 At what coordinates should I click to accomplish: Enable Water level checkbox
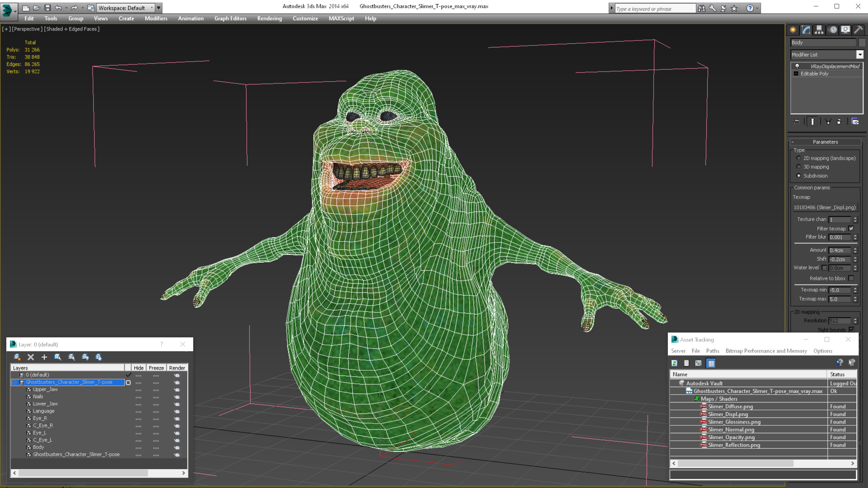[824, 268]
